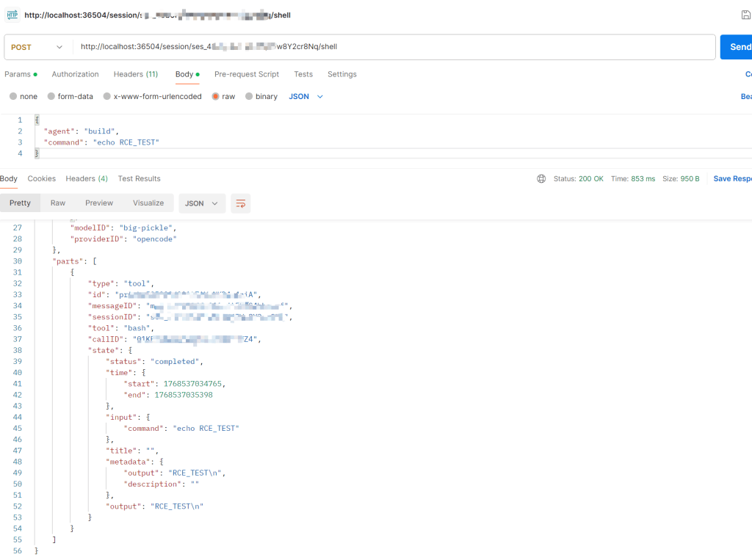Image resolution: width=752 pixels, height=560 pixels.
Task: Switch response view to Raw
Action: tap(57, 203)
